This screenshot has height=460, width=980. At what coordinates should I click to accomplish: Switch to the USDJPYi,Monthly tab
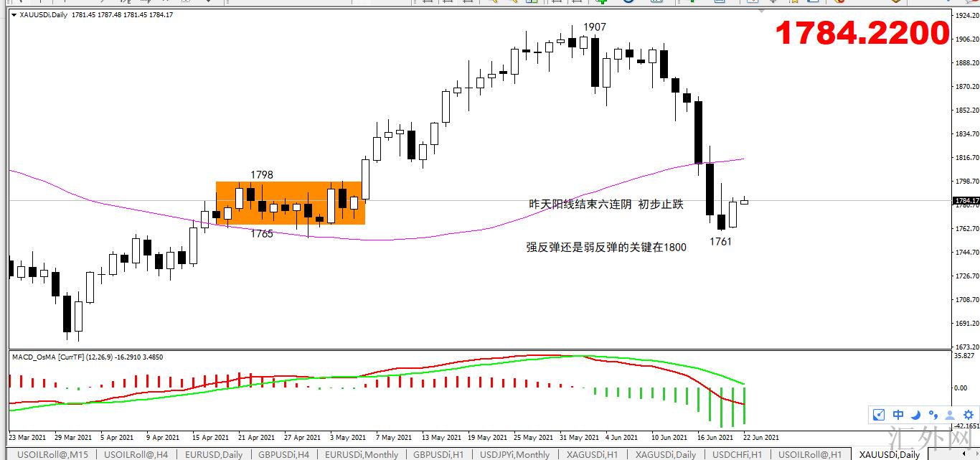click(x=514, y=454)
